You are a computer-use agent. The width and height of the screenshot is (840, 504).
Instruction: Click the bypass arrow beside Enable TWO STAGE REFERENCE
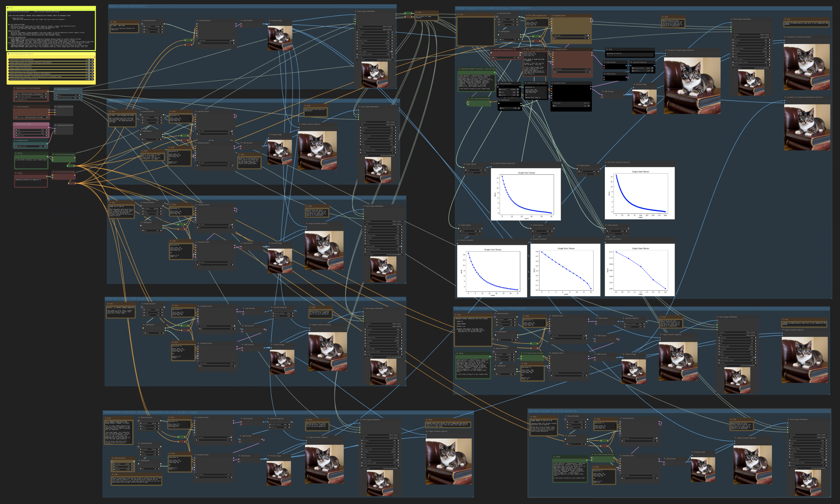92,65
